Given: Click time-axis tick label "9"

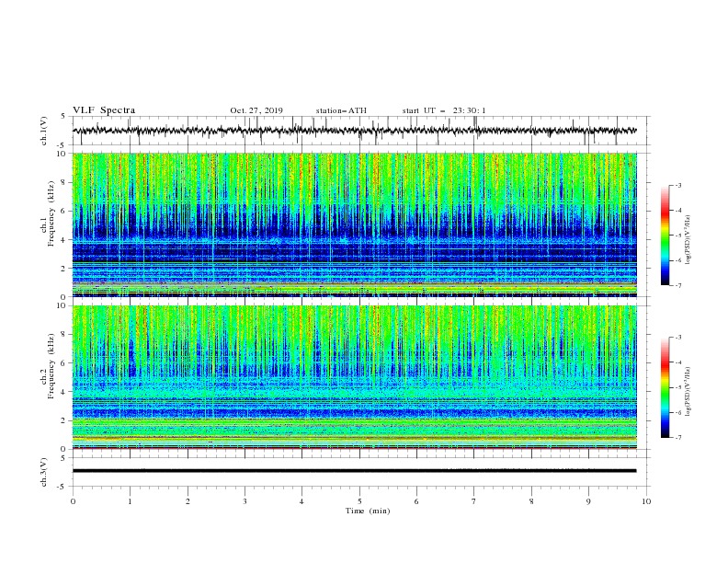Looking at the screenshot, I should 588,501.
